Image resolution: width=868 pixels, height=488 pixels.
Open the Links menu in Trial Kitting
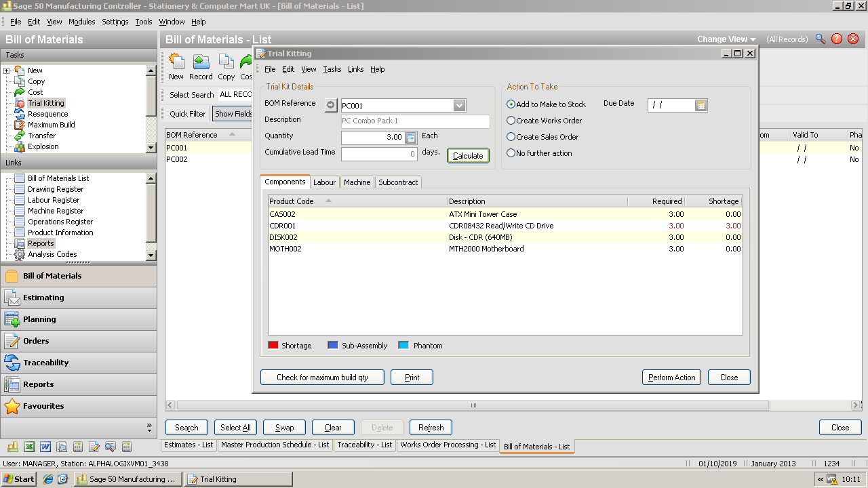355,69
